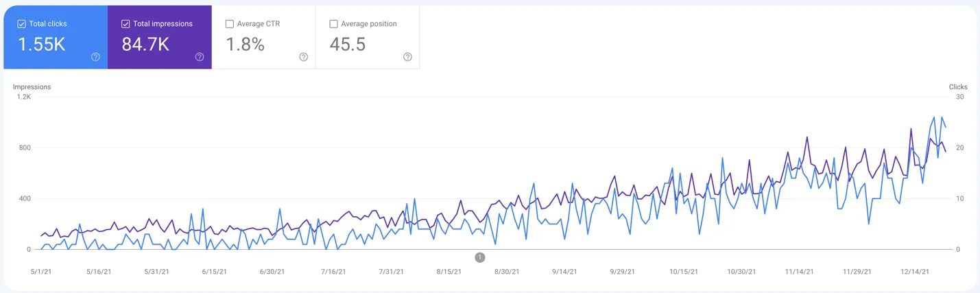Select the 1.55K total clicks value
This screenshot has height=293, width=980.
41,45
